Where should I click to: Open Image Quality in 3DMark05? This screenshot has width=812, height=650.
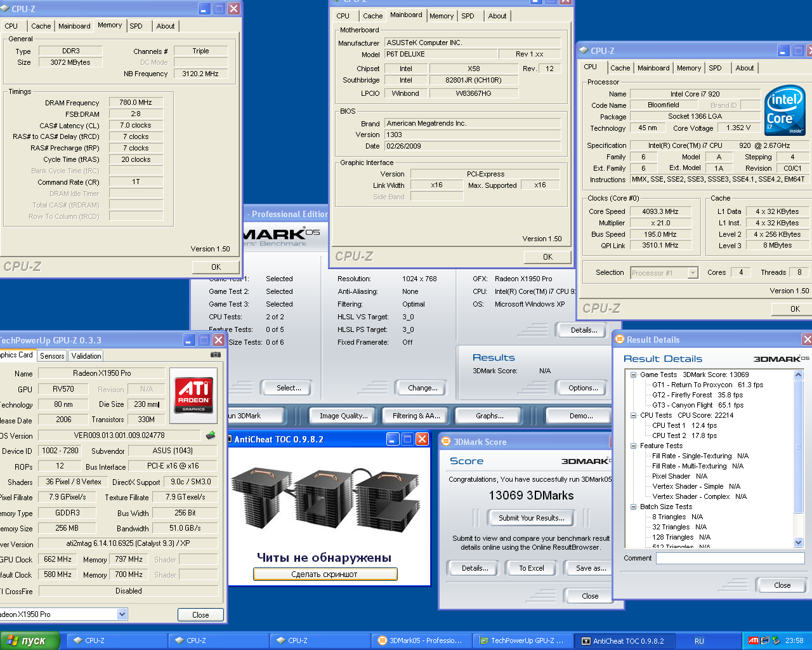tap(344, 416)
